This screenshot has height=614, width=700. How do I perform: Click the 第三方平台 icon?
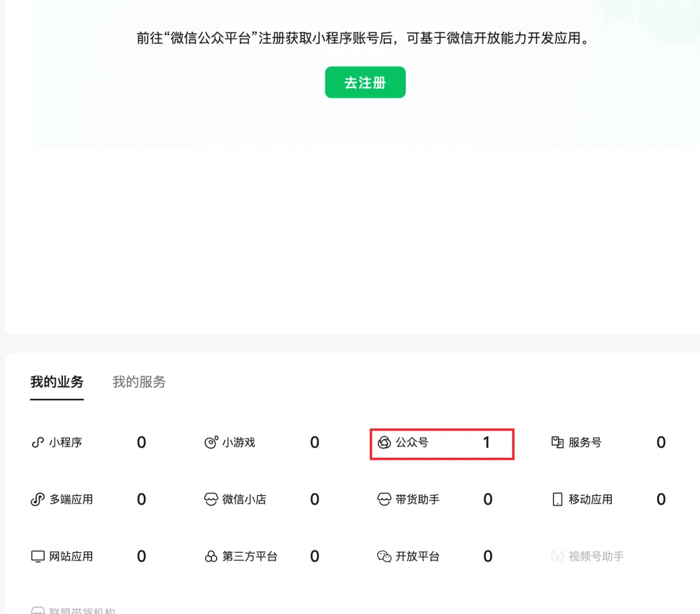[211, 556]
